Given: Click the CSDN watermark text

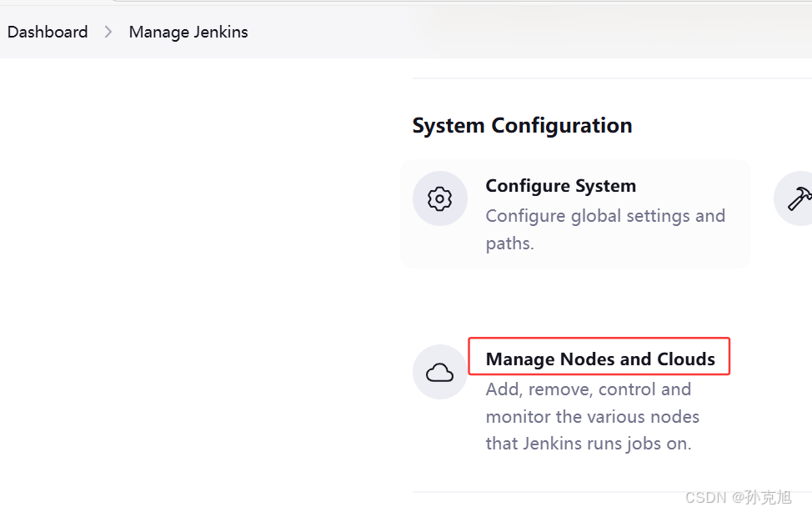Looking at the screenshot, I should point(738,498).
